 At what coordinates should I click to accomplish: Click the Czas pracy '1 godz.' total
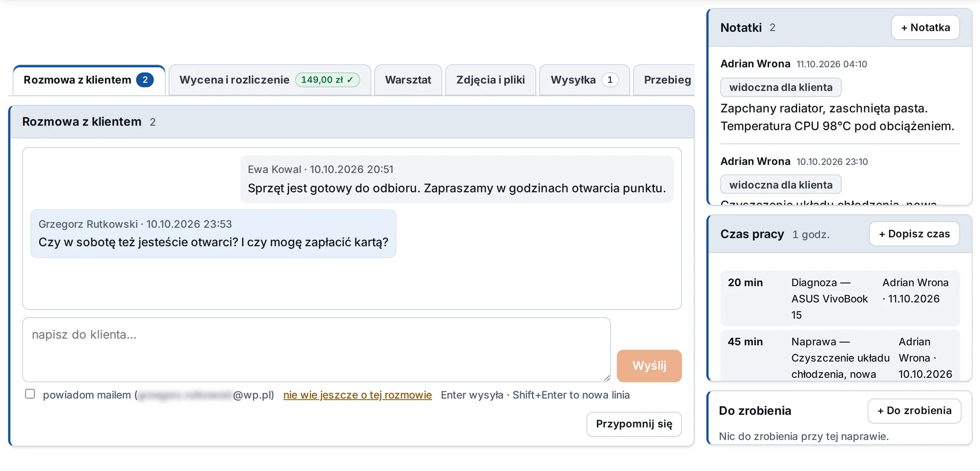tap(811, 235)
